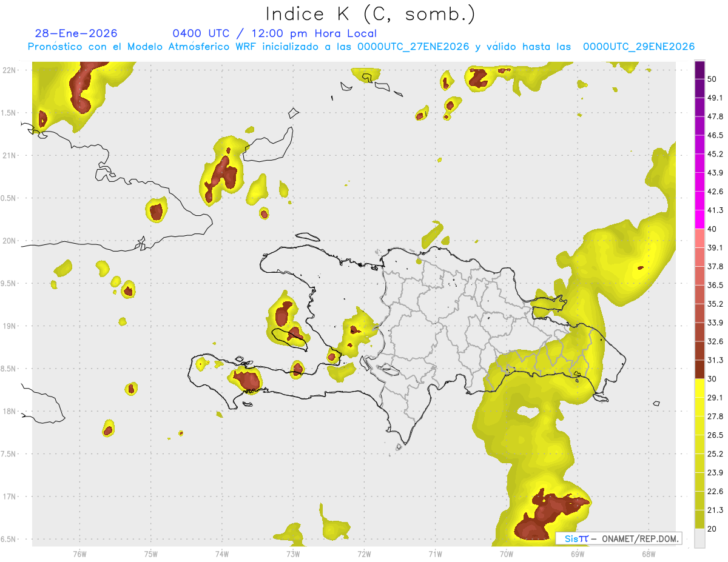The image size is (728, 562).
Task: Click legend value '32.6'
Action: [x=715, y=342]
